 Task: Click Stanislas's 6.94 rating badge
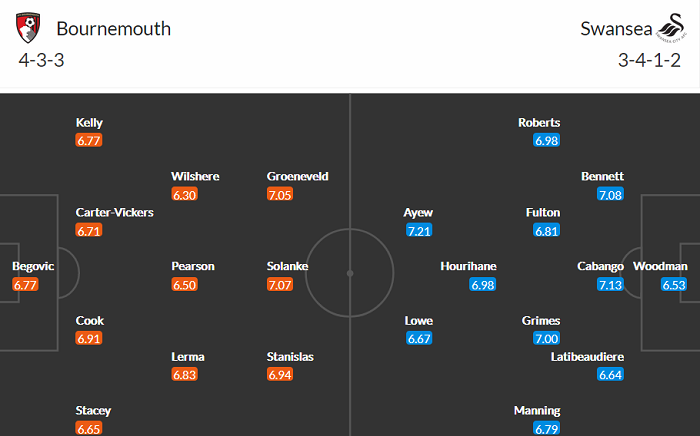click(x=281, y=375)
